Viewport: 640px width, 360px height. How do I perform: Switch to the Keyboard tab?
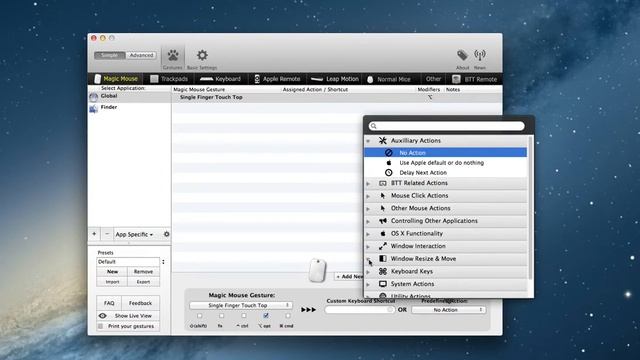click(x=220, y=79)
